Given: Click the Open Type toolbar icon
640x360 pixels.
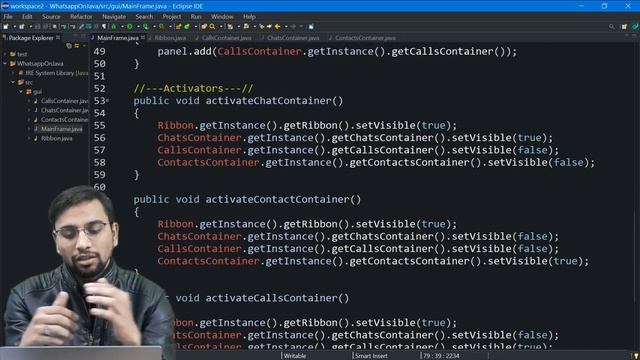Looking at the screenshot, I should tap(204, 27).
